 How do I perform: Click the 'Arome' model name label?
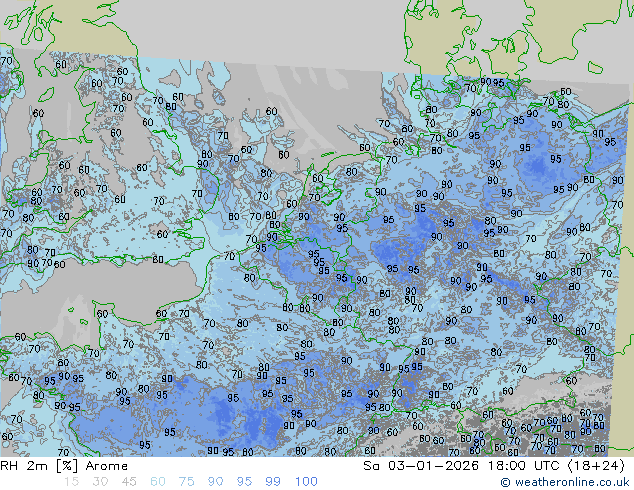tap(107, 466)
